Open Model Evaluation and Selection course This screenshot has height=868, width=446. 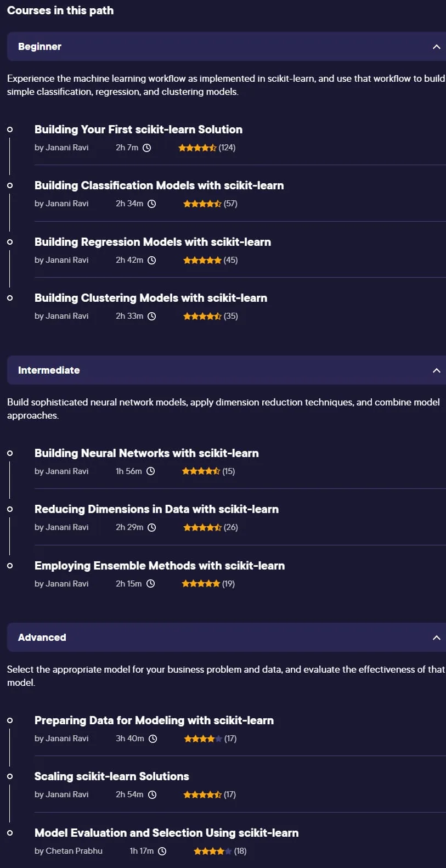166,833
